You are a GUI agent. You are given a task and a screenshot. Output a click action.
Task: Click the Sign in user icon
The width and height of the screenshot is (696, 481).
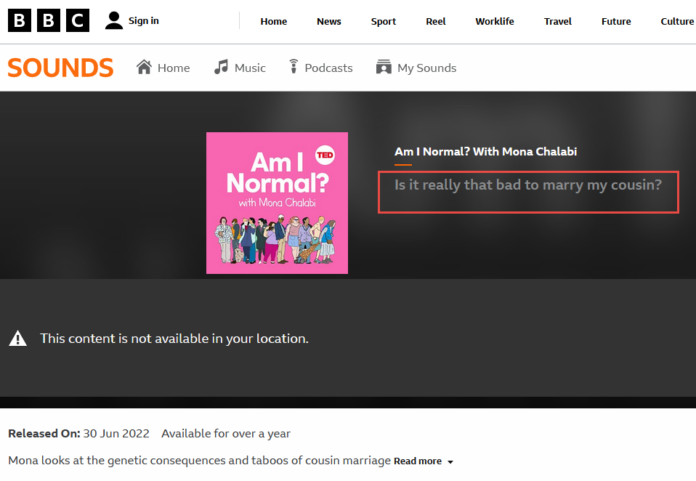coord(114,21)
